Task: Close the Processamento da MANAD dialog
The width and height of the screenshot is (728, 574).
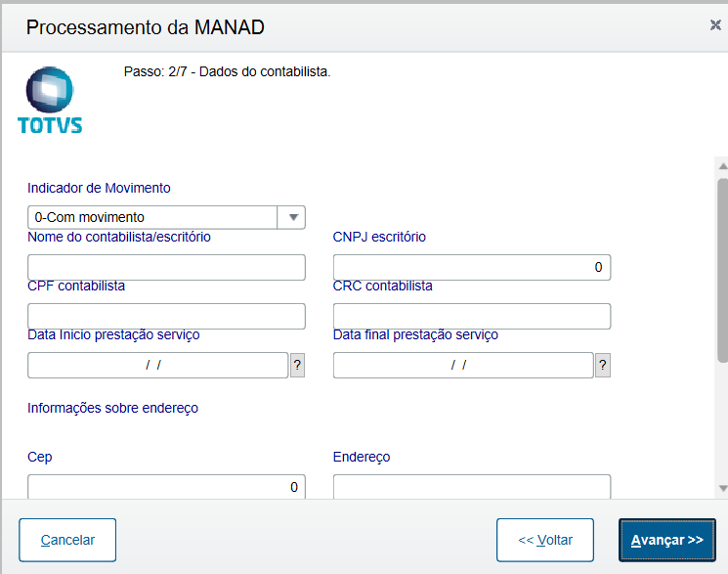Action: coord(715,25)
